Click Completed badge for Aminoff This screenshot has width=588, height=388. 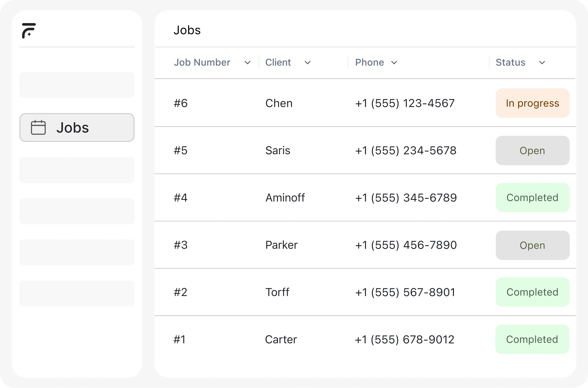coord(532,198)
